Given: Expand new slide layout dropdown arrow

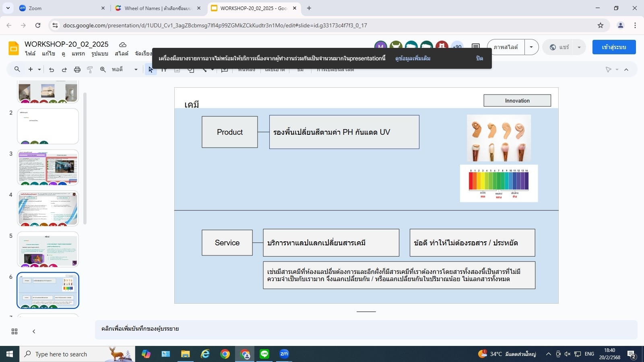Looking at the screenshot, I should pyautogui.click(x=39, y=70).
